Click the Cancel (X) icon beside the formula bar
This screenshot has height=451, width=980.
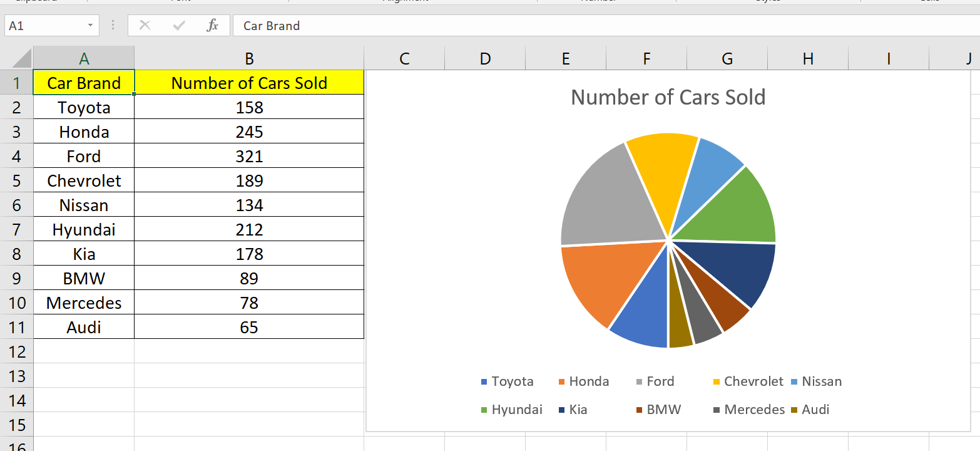tap(145, 26)
